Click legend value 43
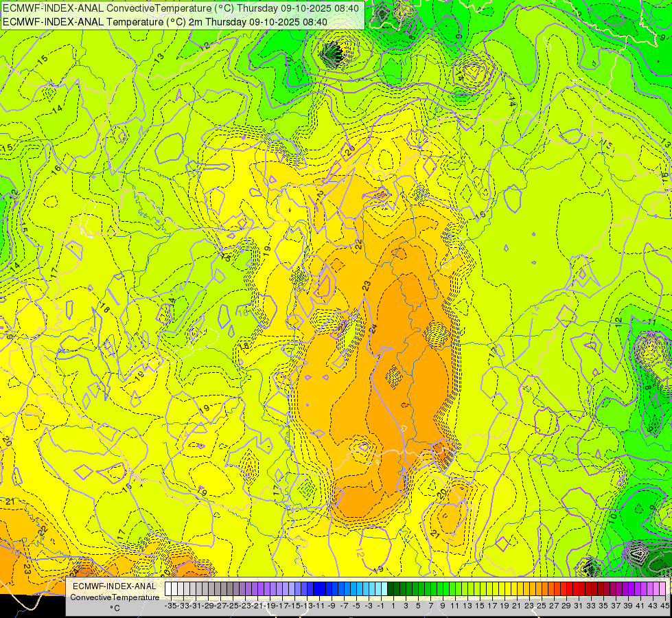 point(653,606)
